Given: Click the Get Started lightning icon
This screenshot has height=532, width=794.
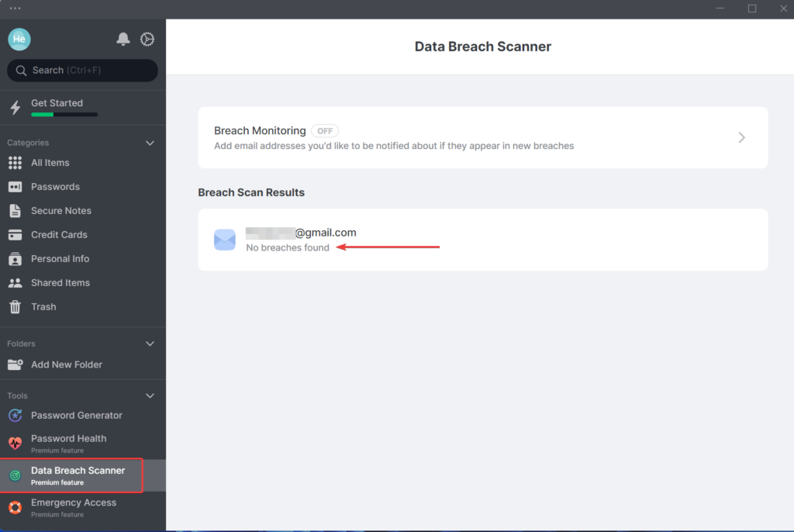Looking at the screenshot, I should (x=16, y=108).
